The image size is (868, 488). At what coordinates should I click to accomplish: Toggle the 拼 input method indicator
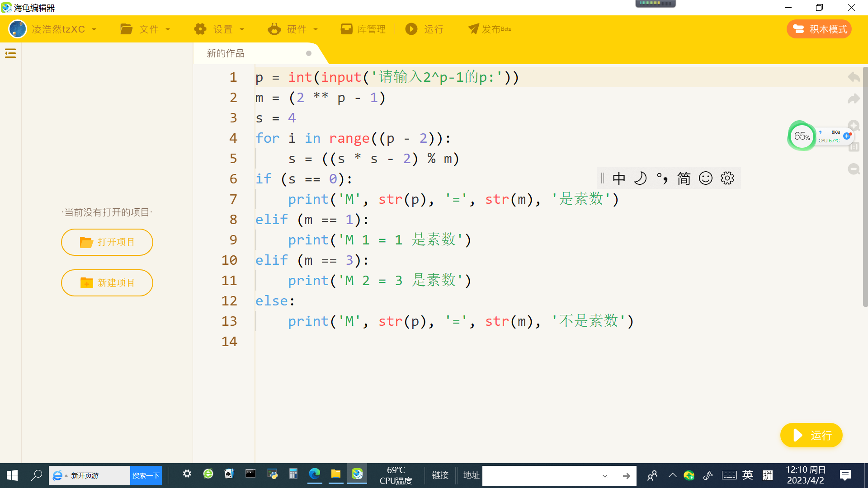[x=768, y=475]
